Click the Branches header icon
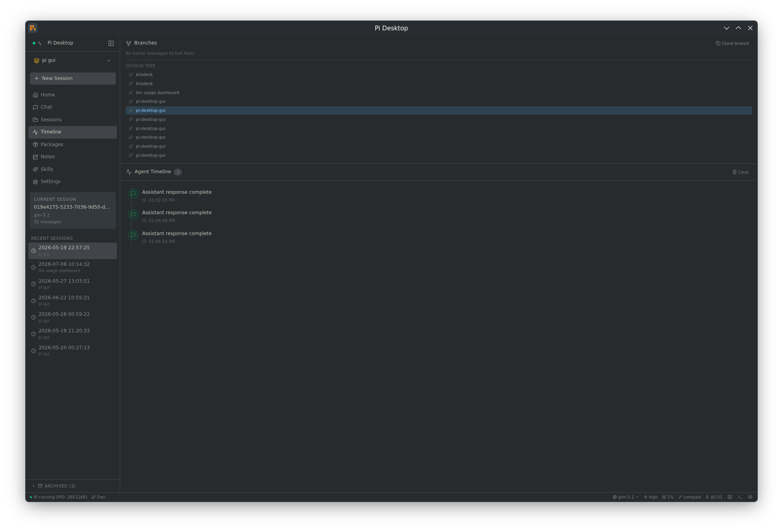Viewport: 783px width, 532px height. [128, 43]
